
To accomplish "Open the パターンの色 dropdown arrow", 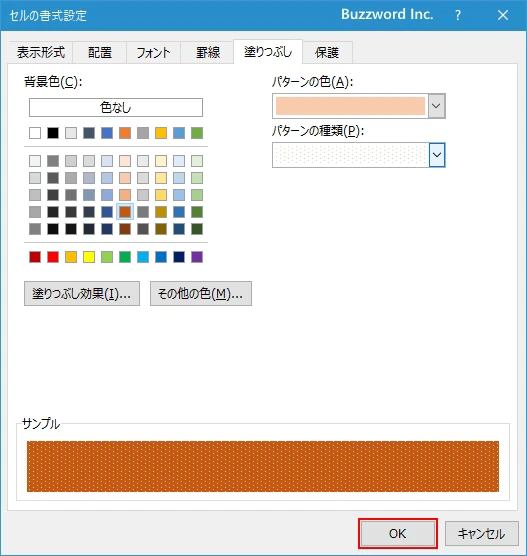I will click(x=437, y=106).
